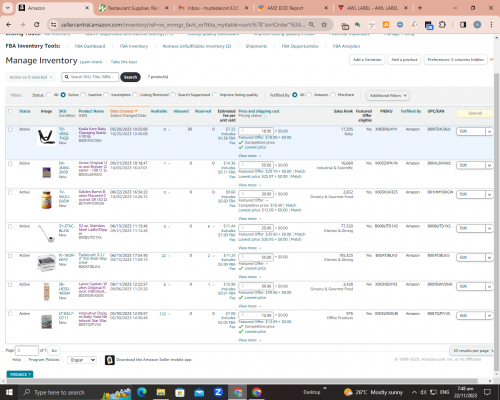500x400 pixels.
Task: Open the stainless steel ladle product thumbnail
Action: coord(46,233)
